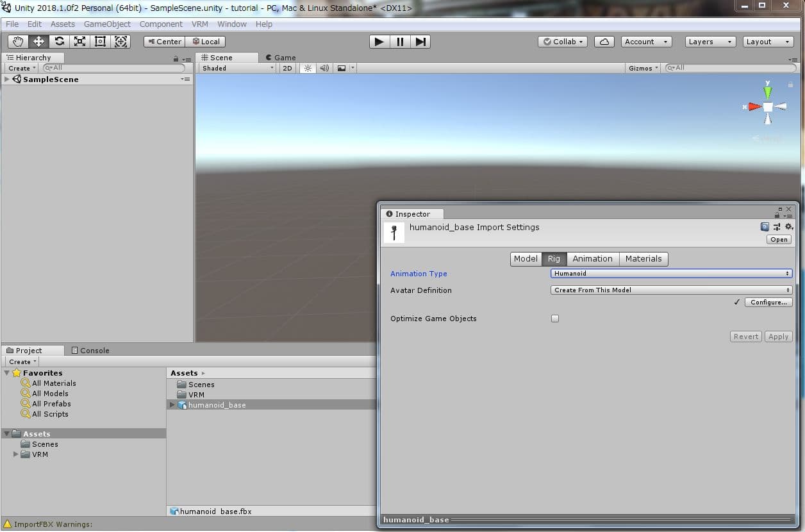Switch to the Game tab
Screen dimensions: 805x532
tap(281, 58)
